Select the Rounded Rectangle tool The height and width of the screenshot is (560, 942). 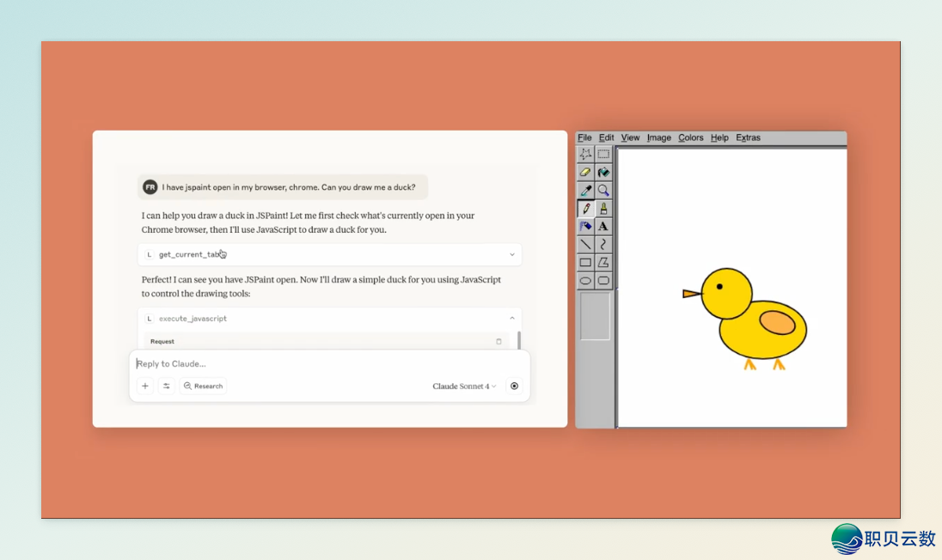tap(603, 280)
